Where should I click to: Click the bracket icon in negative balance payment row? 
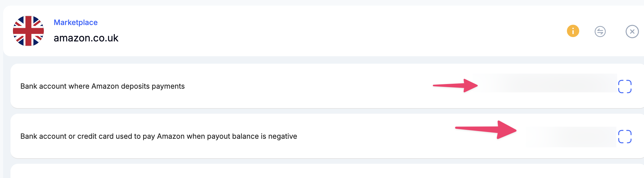point(625,137)
